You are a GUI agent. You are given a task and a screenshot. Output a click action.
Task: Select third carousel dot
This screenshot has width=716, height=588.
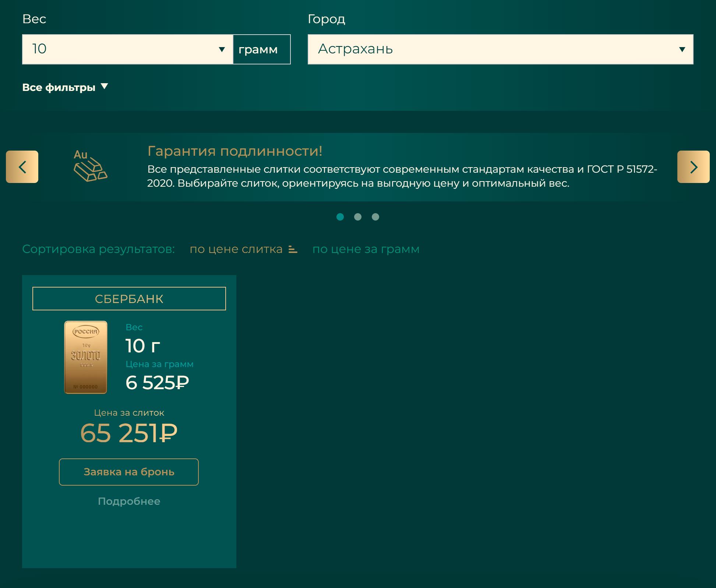(x=375, y=217)
